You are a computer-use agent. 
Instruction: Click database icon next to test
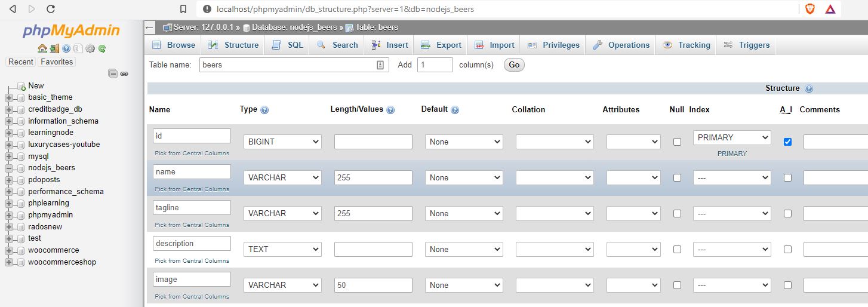tap(21, 238)
